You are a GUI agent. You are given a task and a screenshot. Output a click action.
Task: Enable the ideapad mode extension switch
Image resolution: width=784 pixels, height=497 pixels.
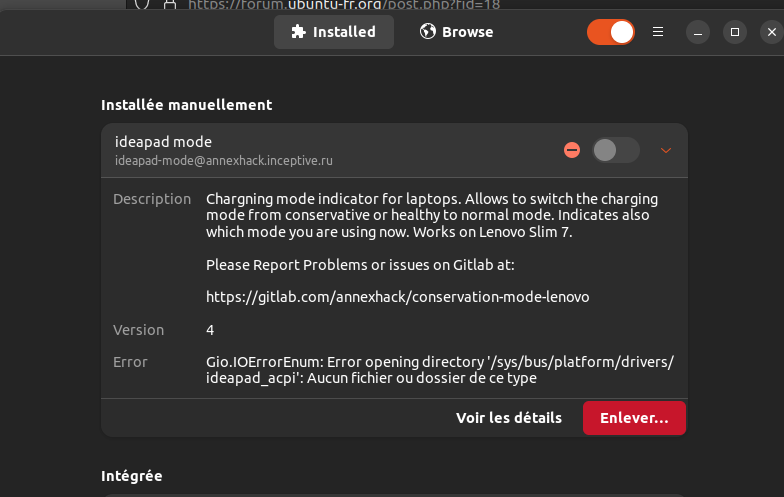pos(615,150)
